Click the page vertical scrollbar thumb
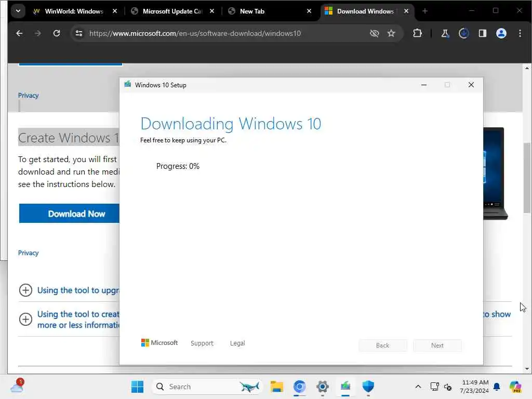Screen dimensions: 532x399 [527, 178]
